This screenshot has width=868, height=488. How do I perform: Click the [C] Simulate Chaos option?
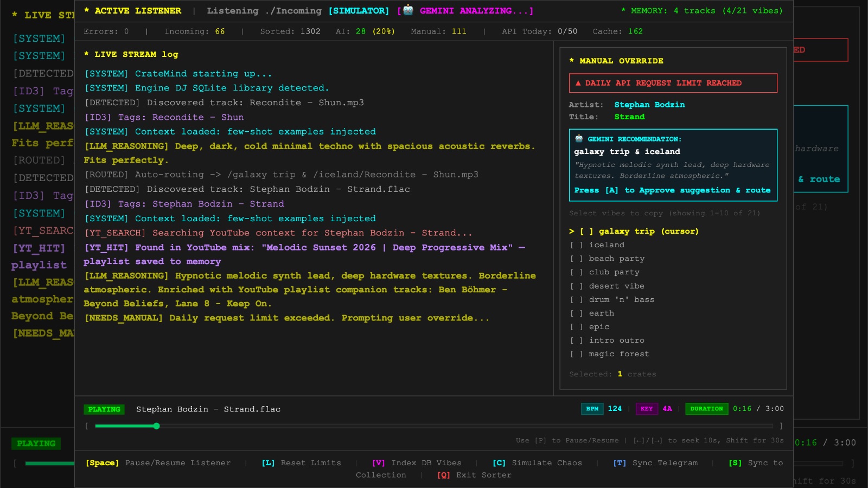point(537,463)
